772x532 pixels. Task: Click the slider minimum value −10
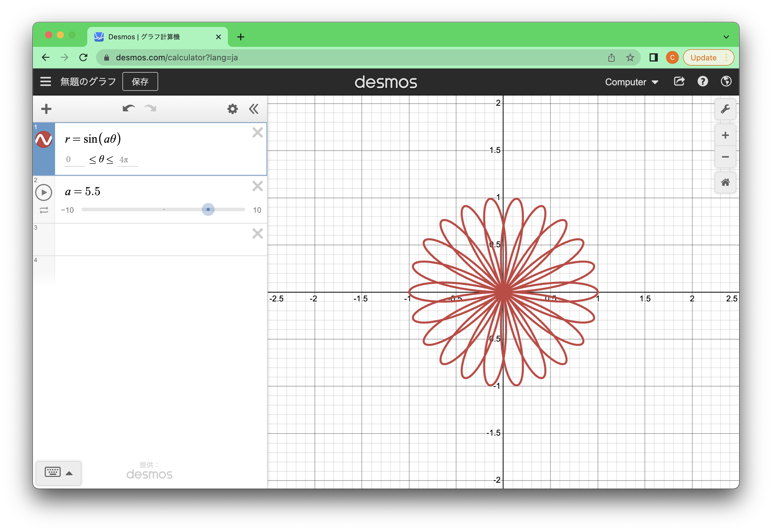pos(68,210)
